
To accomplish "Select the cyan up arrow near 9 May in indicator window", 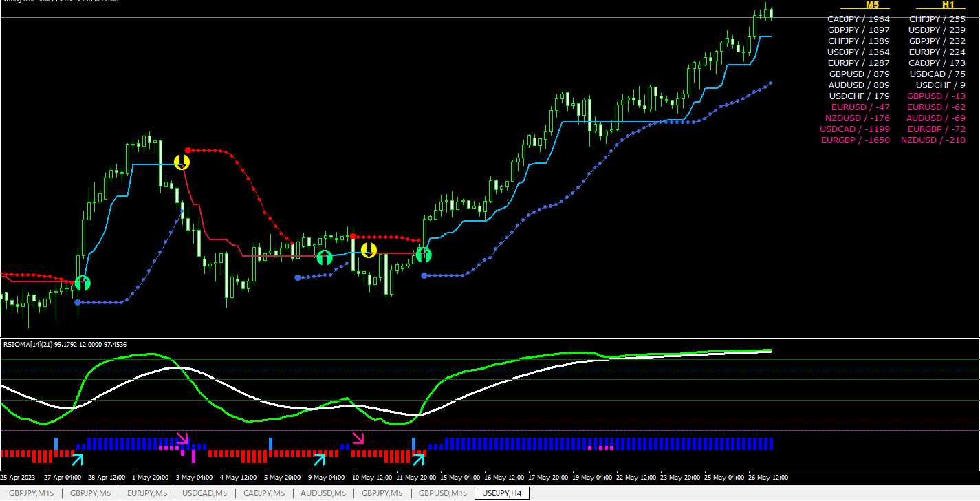I will point(319,459).
